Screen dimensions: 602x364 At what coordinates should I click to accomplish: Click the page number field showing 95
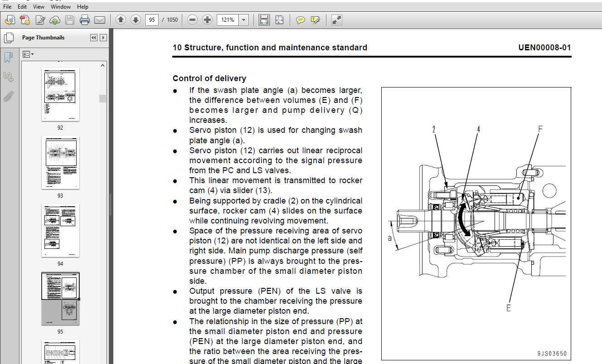pyautogui.click(x=151, y=20)
